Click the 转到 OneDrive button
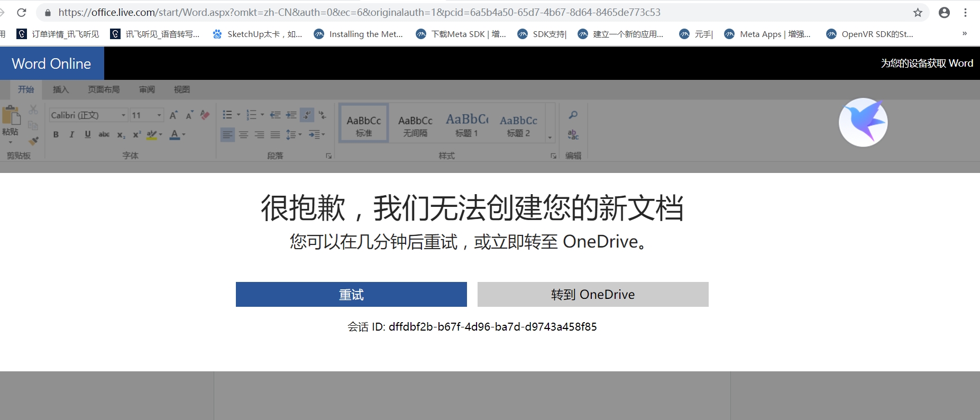Screen dimensions: 980x420 tap(593, 294)
